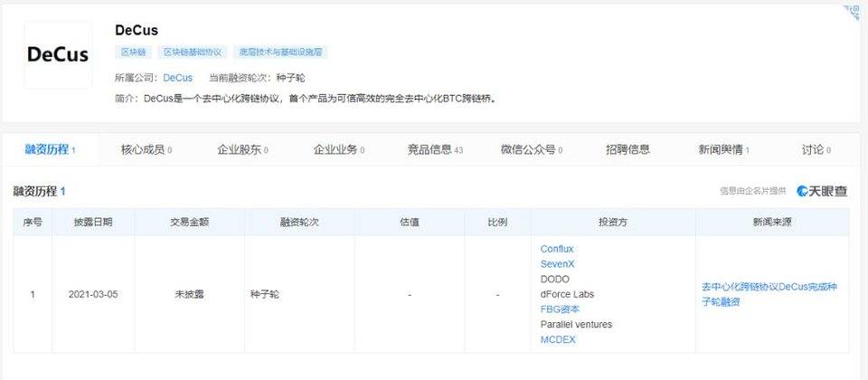The image size is (868, 380).
Task: Open the DeCus company link
Action: 178,78
